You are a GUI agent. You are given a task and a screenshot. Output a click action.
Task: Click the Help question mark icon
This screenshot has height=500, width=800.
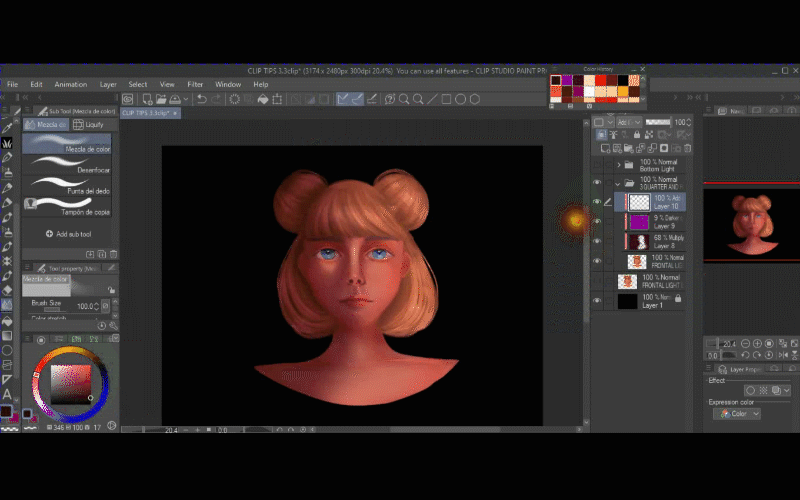(x=390, y=100)
